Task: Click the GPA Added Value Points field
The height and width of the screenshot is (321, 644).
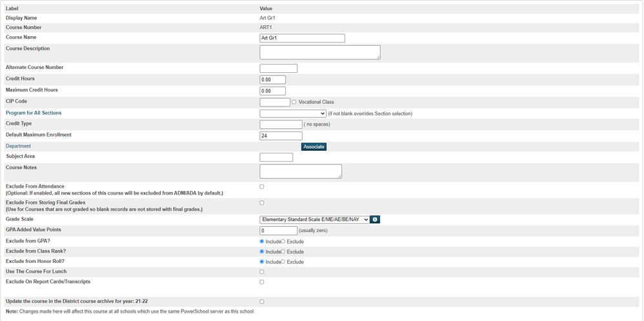Action: pos(278,231)
